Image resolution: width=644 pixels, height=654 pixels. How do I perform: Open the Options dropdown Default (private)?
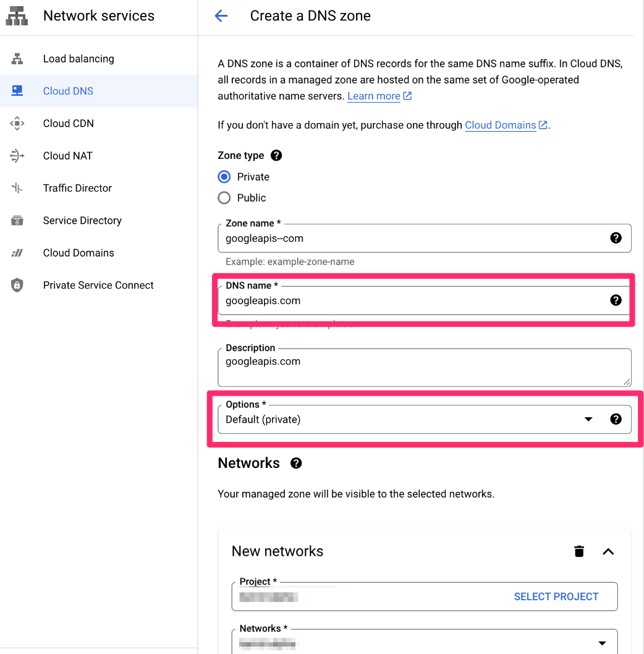click(x=424, y=420)
